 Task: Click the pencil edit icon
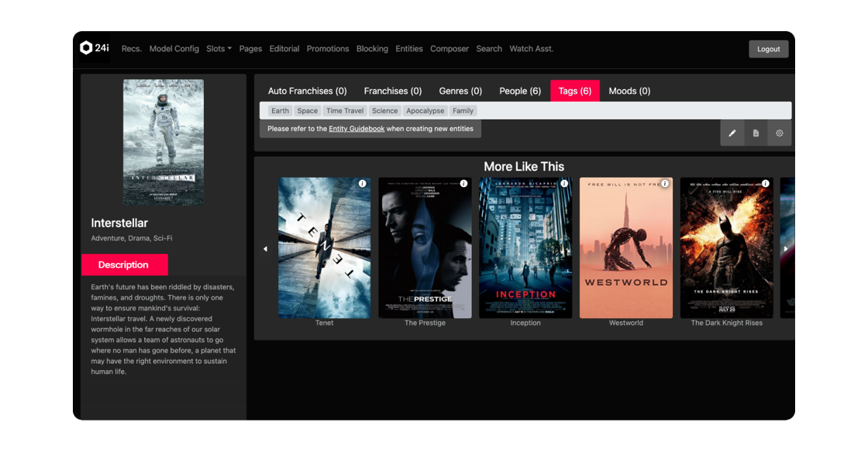click(x=732, y=133)
